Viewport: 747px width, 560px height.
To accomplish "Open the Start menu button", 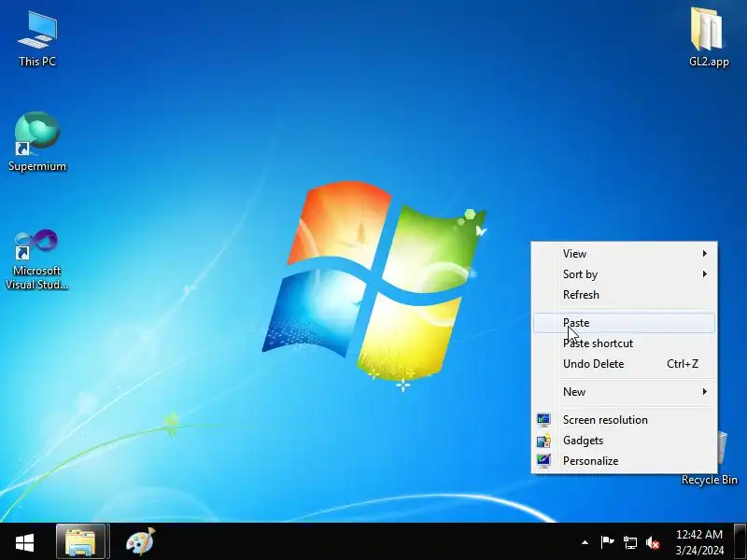I will [x=24, y=542].
